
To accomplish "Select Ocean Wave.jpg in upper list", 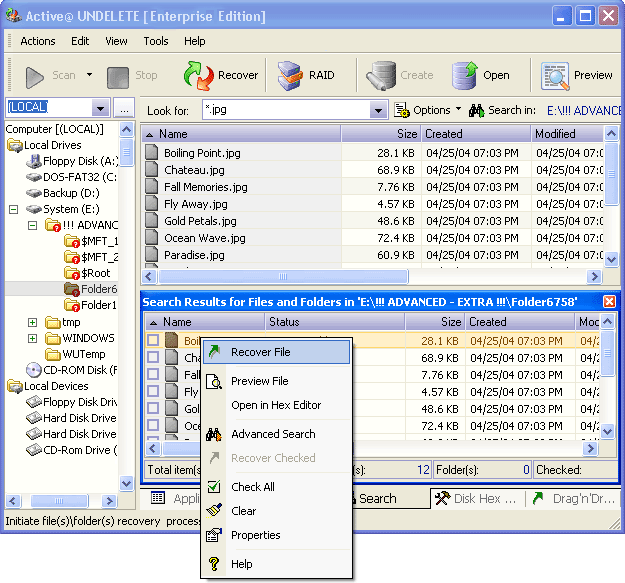I will tap(205, 238).
